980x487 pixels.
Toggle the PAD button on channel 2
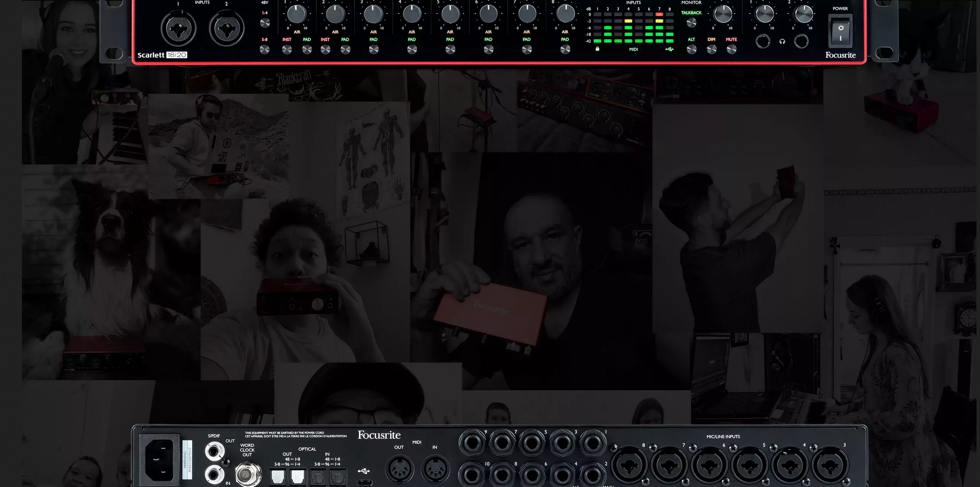345,50
